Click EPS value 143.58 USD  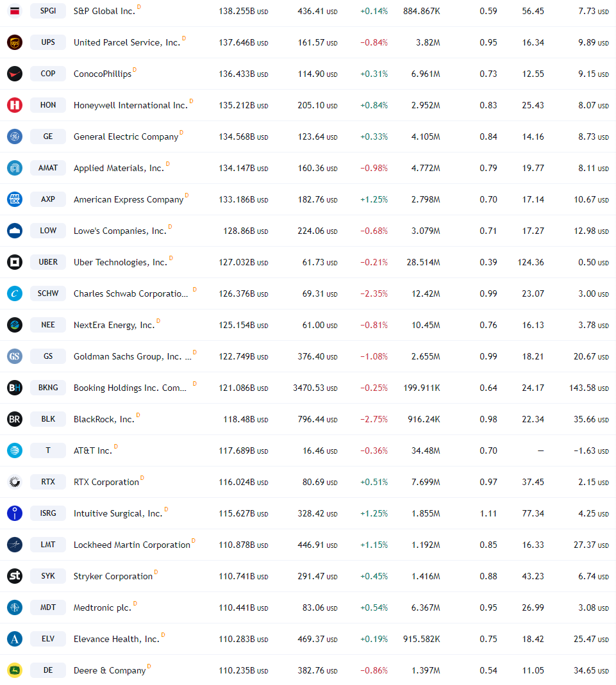tap(589, 388)
